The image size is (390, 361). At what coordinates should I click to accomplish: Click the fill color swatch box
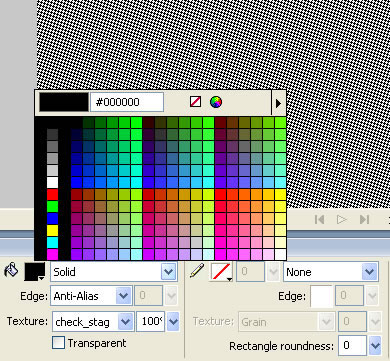[35, 272]
